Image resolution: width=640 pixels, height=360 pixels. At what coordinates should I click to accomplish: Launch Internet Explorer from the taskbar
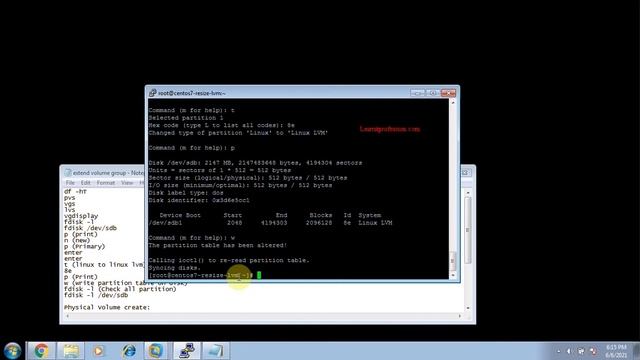click(129, 351)
